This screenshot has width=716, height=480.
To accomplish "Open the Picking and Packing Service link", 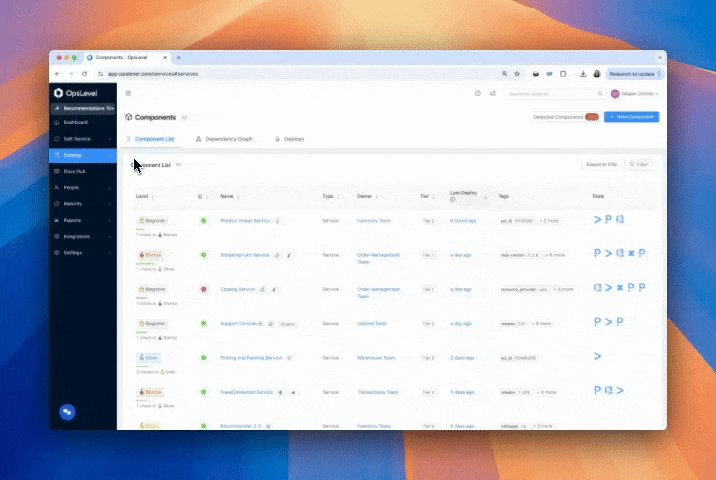I will (251, 358).
